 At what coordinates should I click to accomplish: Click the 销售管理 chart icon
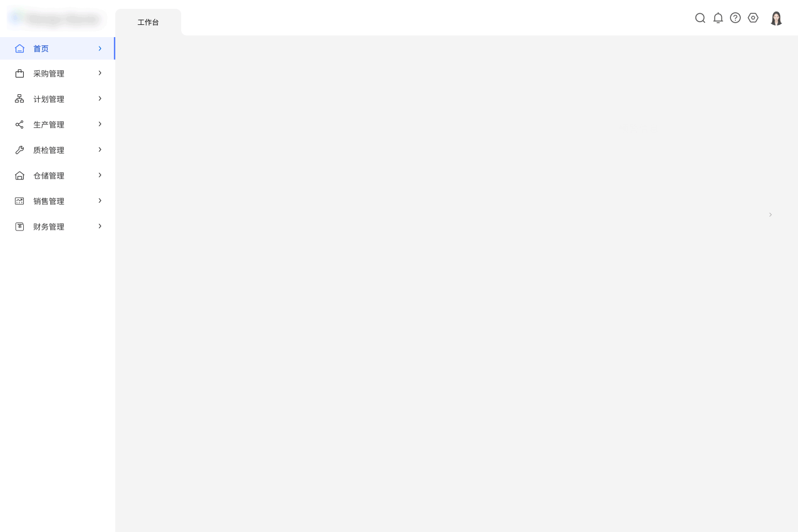point(19,201)
